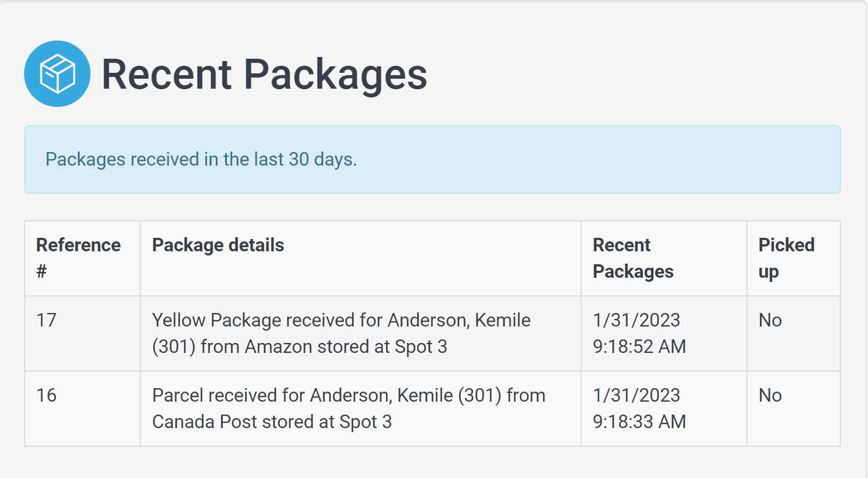Select the Package details column header
The image size is (868, 478).
[361, 258]
